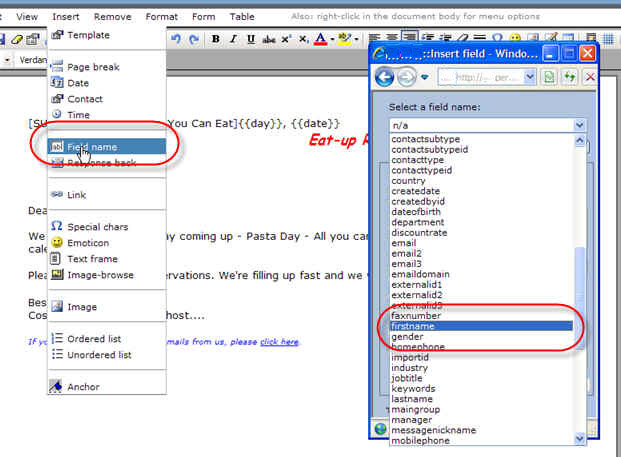
Task: Open the Format menu
Action: (162, 17)
